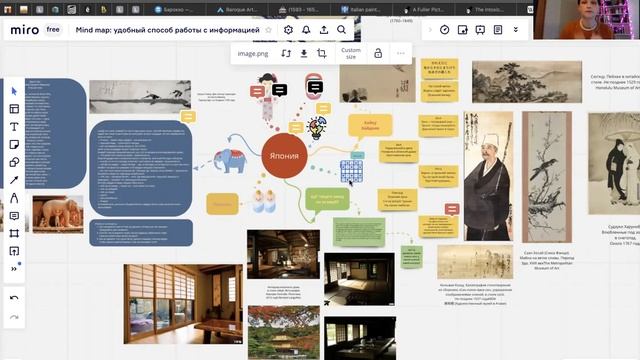Select the monk portrait painting
Image resolution: width=640 pixels, height=360 pixels.
pyautogui.click(x=489, y=176)
